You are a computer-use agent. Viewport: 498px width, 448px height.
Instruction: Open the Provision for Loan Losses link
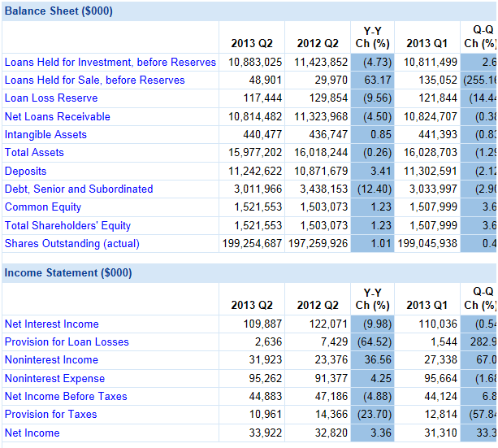pyautogui.click(x=67, y=341)
